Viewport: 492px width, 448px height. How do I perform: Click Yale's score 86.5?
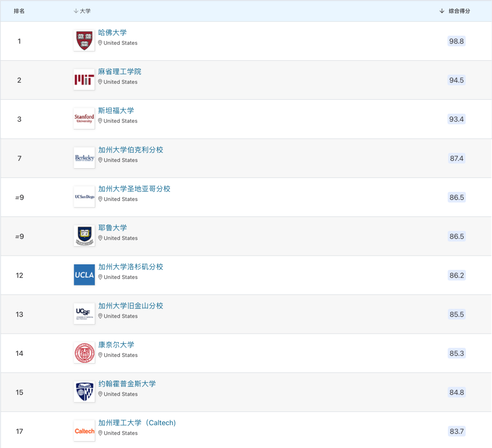(x=456, y=236)
